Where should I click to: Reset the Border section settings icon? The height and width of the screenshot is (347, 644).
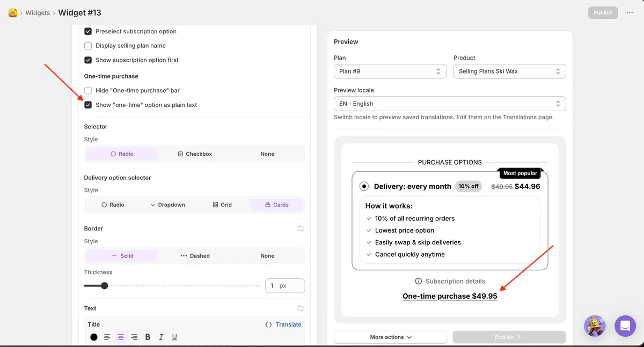click(x=301, y=228)
